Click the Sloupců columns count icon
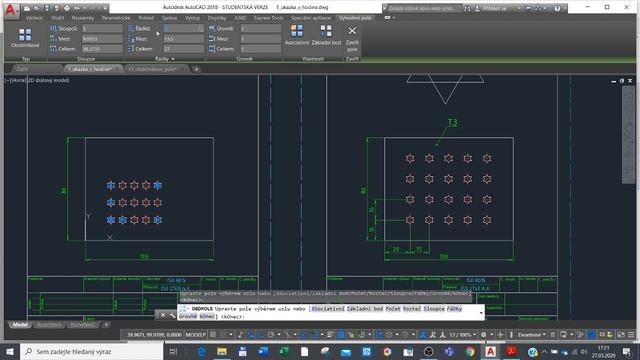Viewport: 640px width, 360px height. click(x=53, y=29)
